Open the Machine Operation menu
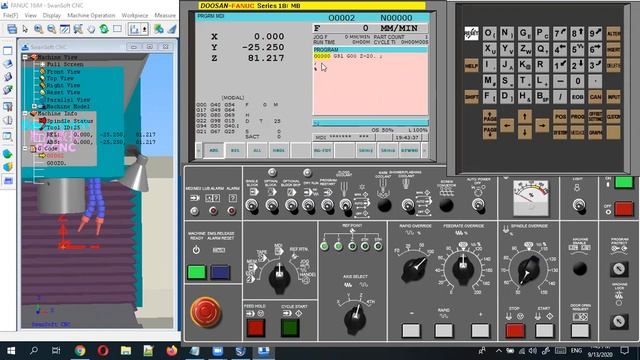Image resolution: width=640 pixels, height=360 pixels. (x=91, y=15)
